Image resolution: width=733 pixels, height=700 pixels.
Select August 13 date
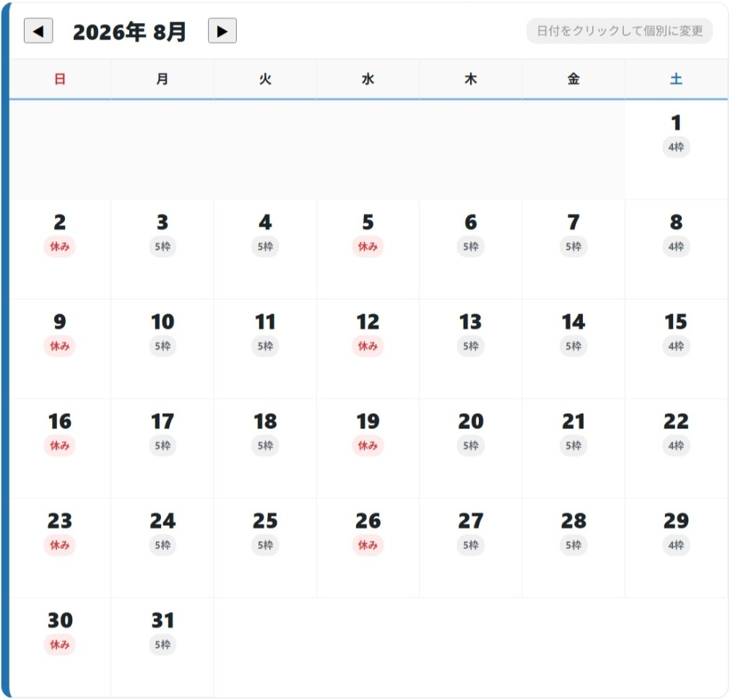471,349
